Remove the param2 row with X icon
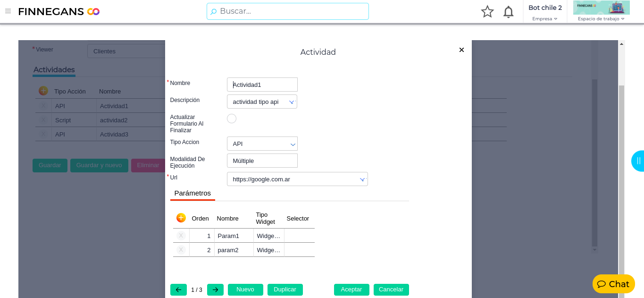Image resolution: width=644 pixels, height=298 pixels. coord(181,250)
